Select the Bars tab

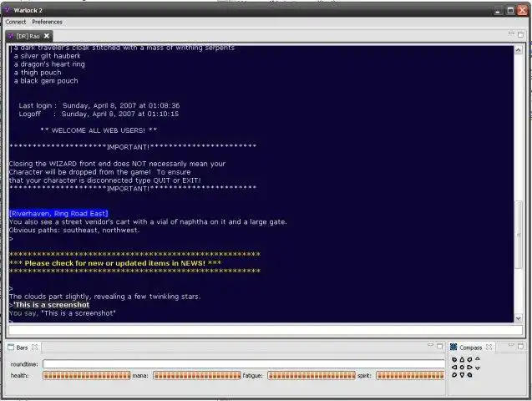pyautogui.click(x=22, y=348)
